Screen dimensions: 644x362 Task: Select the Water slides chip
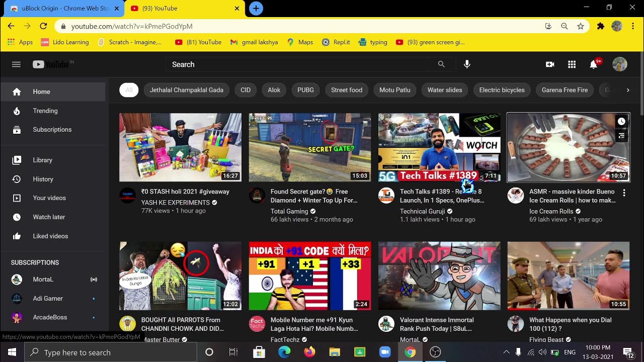[445, 90]
